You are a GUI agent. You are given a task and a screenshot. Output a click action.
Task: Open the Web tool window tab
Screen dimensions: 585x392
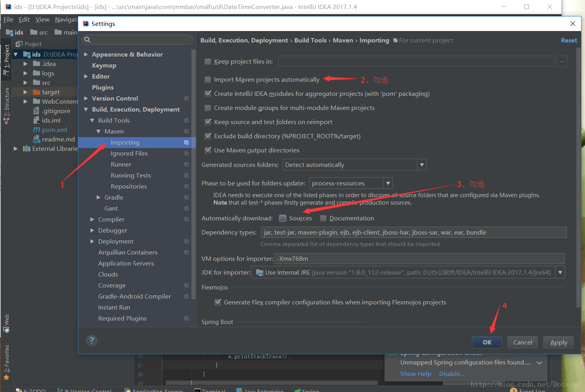(x=6, y=324)
